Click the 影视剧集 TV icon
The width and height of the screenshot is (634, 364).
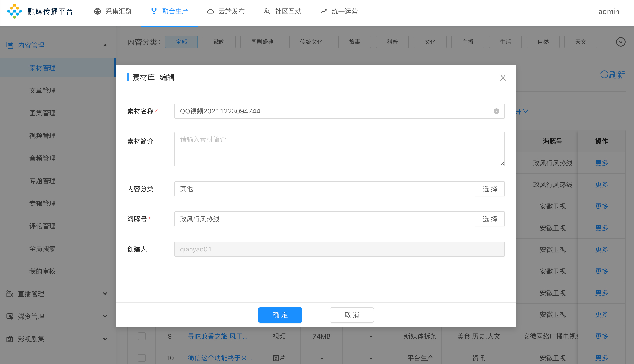pos(10,339)
